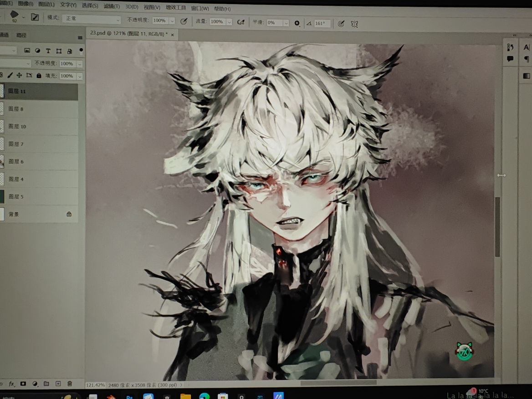Select layer 图层 11
The image size is (532, 399).
(x=39, y=91)
